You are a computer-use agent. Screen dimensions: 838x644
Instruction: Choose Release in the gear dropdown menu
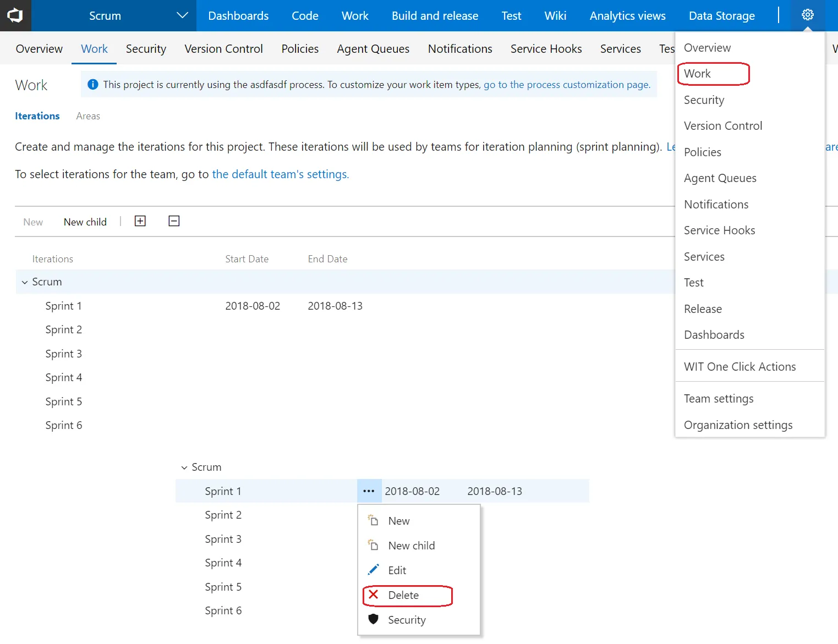[703, 309]
